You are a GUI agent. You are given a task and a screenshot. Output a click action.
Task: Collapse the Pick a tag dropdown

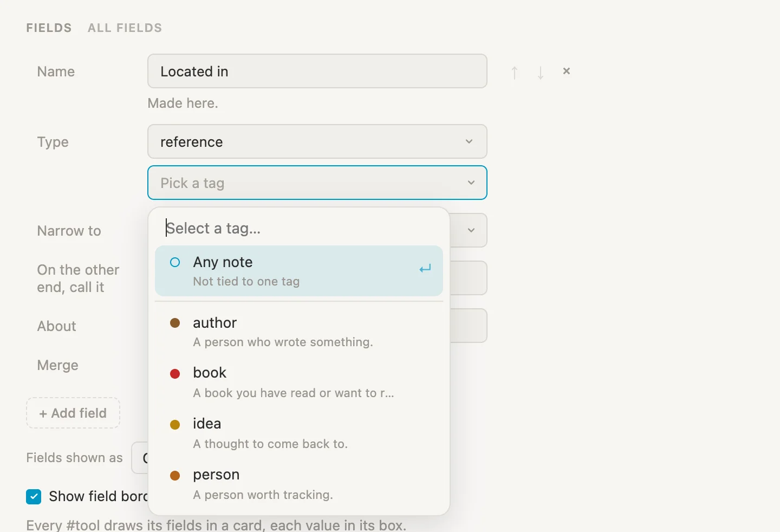pos(317,183)
